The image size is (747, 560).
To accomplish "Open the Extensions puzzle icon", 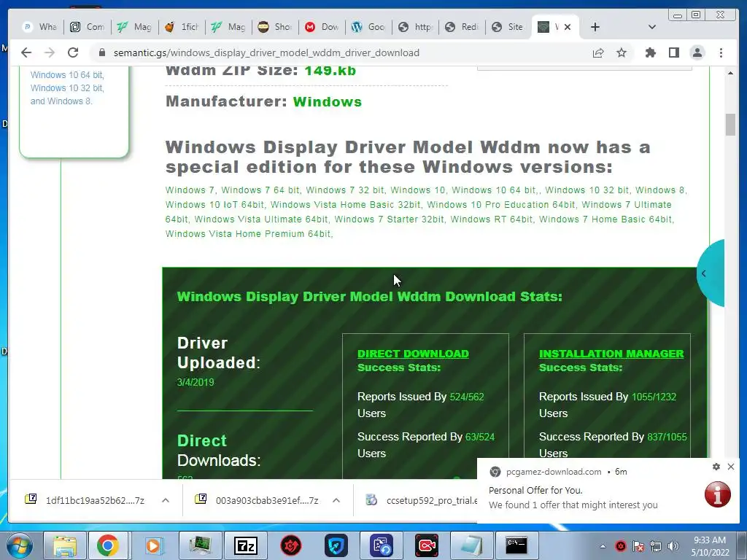I will pos(650,52).
